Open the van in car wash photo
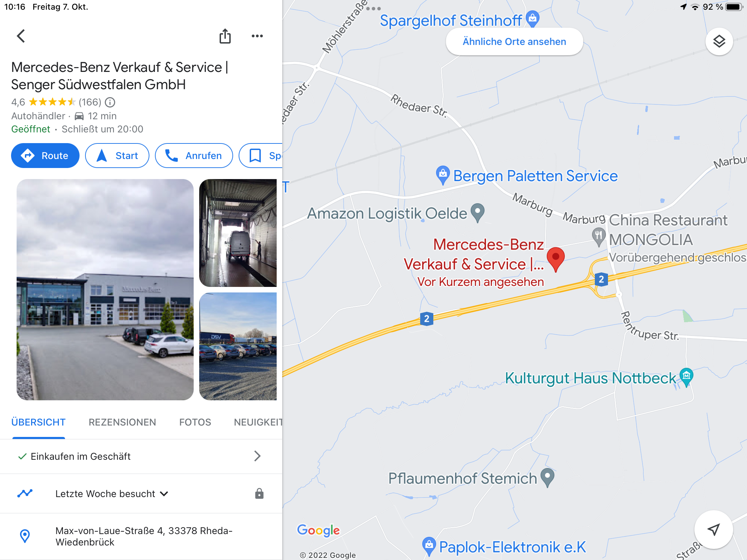This screenshot has height=560, width=747. (238, 233)
